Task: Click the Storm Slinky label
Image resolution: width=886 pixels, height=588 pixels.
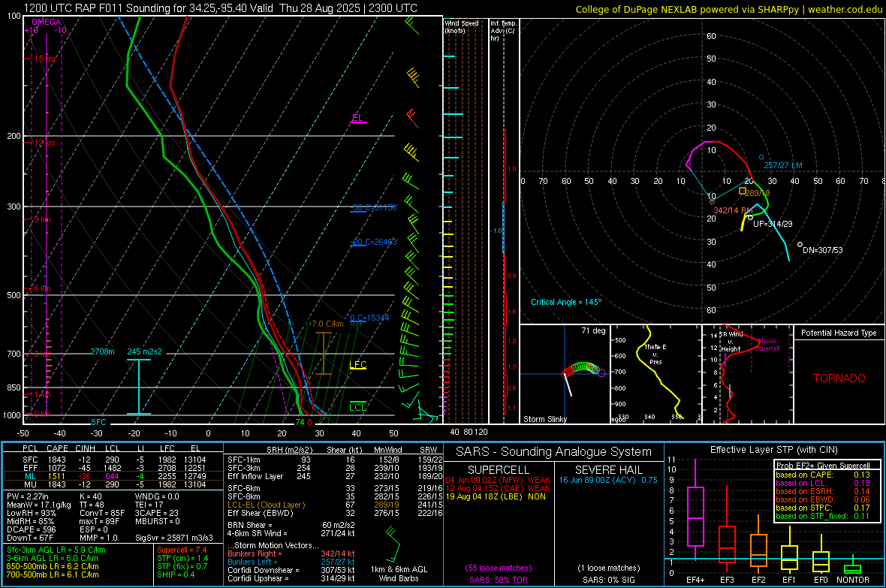Action: pyautogui.click(x=545, y=419)
